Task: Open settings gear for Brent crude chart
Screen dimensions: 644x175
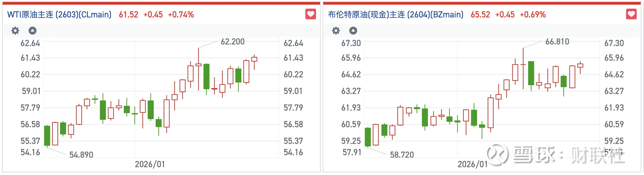Action: 336,31
